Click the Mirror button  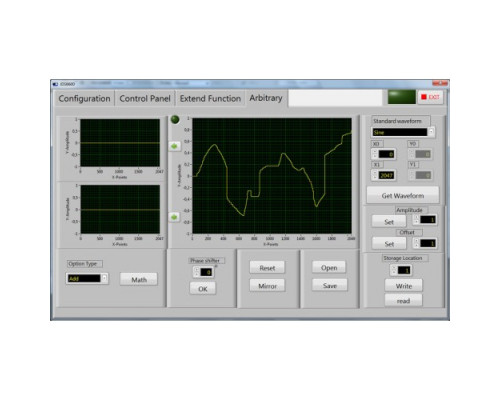267,286
